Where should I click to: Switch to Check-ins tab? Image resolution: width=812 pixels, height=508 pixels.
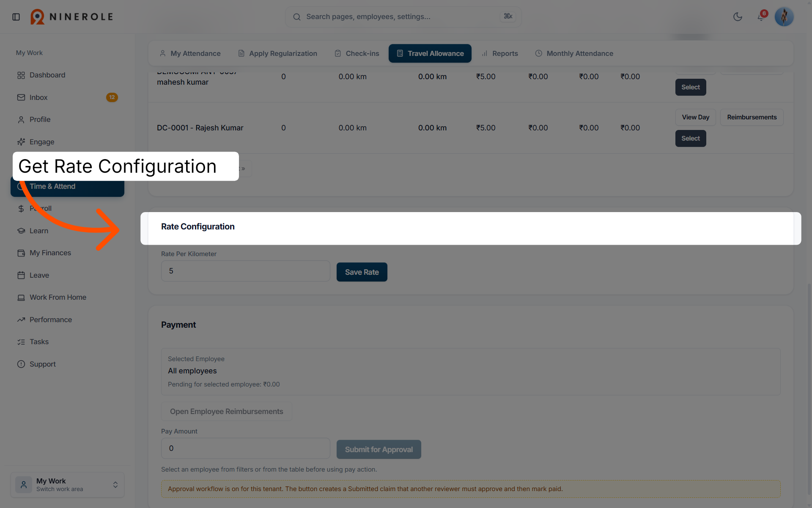[357, 53]
